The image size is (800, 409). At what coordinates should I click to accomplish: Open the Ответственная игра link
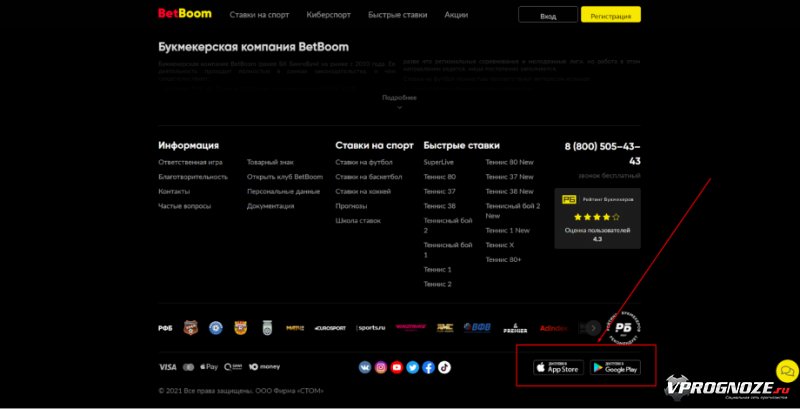pyautogui.click(x=190, y=162)
